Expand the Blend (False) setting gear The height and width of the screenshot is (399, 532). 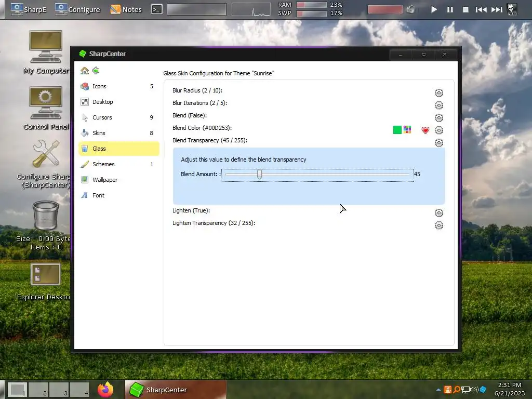(x=438, y=118)
